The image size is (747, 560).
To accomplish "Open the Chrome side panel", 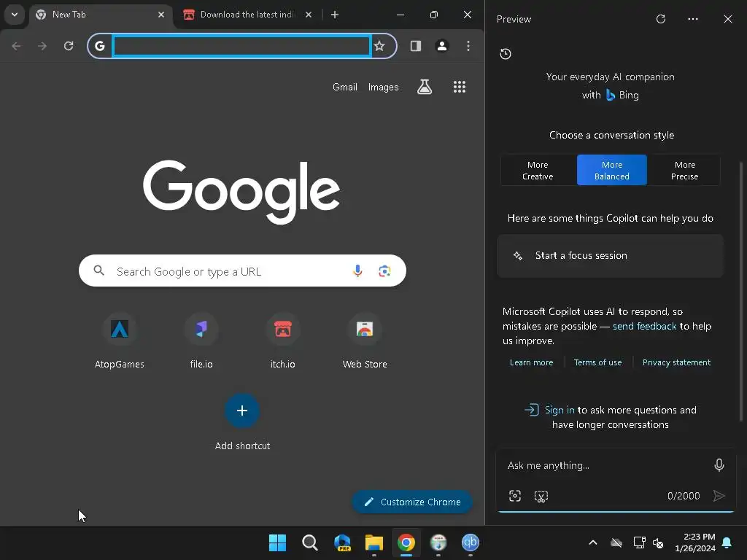I will point(415,46).
